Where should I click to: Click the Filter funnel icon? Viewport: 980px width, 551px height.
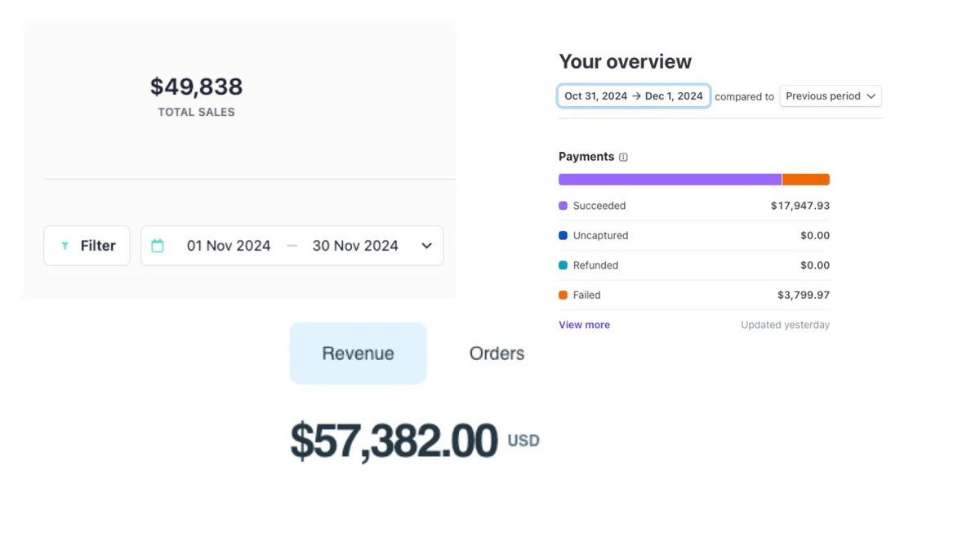pos(65,246)
